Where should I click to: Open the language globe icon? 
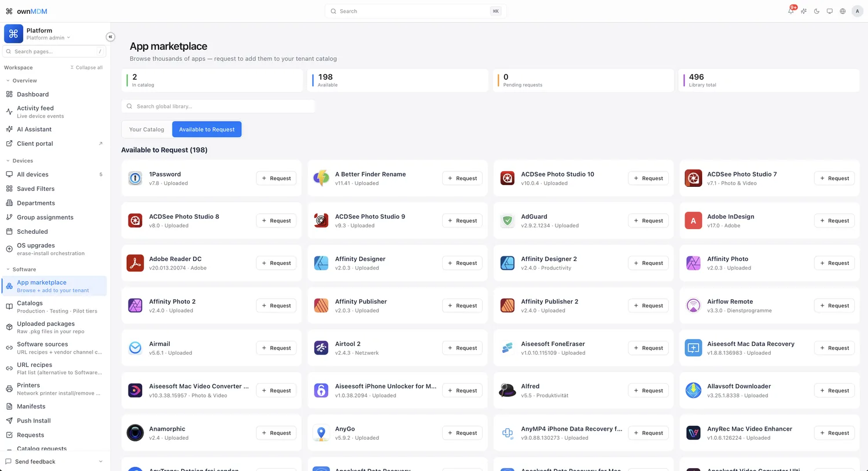(843, 11)
